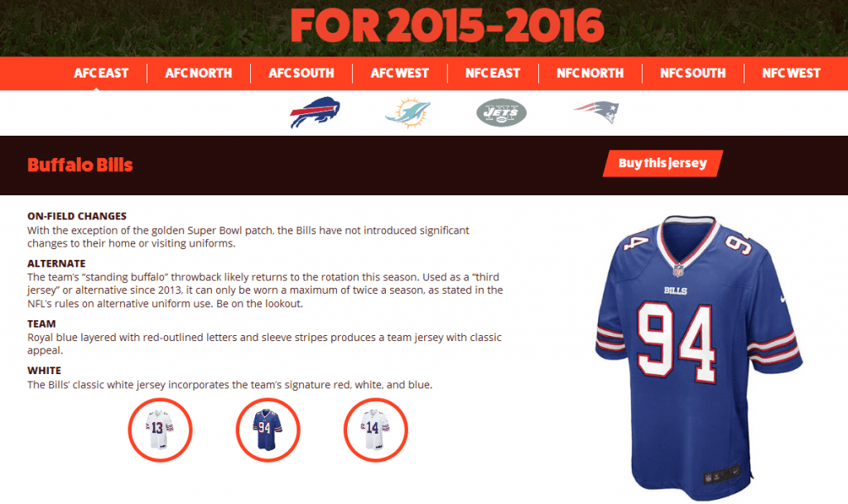This screenshot has height=504, width=848.
Task: Click the Buy this jersey button
Action: pyautogui.click(x=662, y=163)
